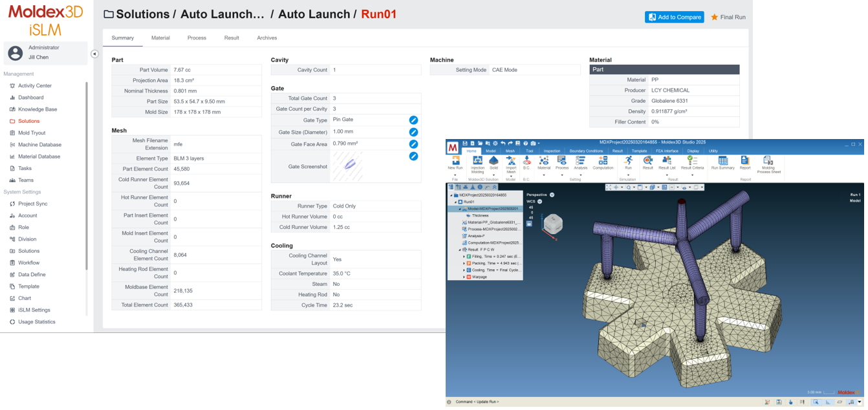Viewport: 868px width, 410px height.
Task: Toggle the view lock icon under WCS
Action: (529, 224)
